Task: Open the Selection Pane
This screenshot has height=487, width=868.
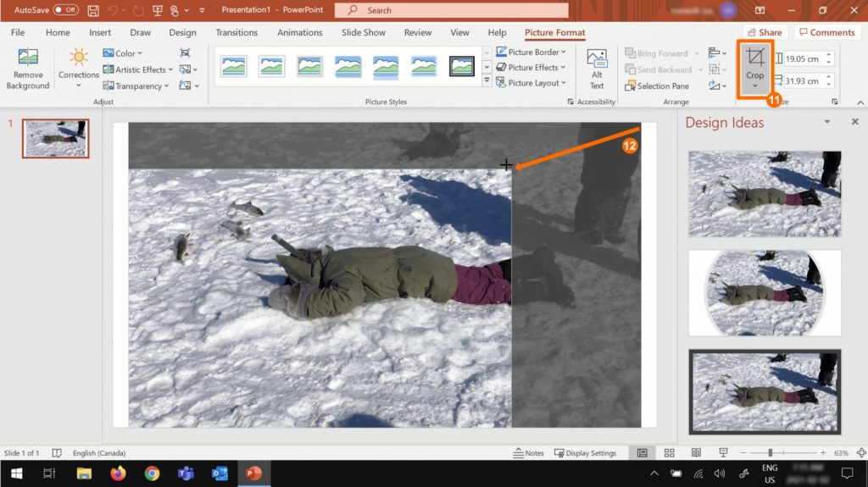Action: click(657, 86)
